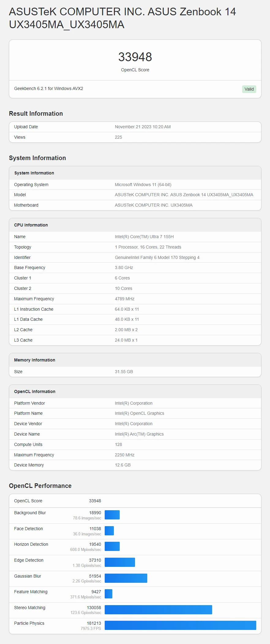Click the Motherboard value UX3405MA
The image size is (270, 644).
(153, 205)
